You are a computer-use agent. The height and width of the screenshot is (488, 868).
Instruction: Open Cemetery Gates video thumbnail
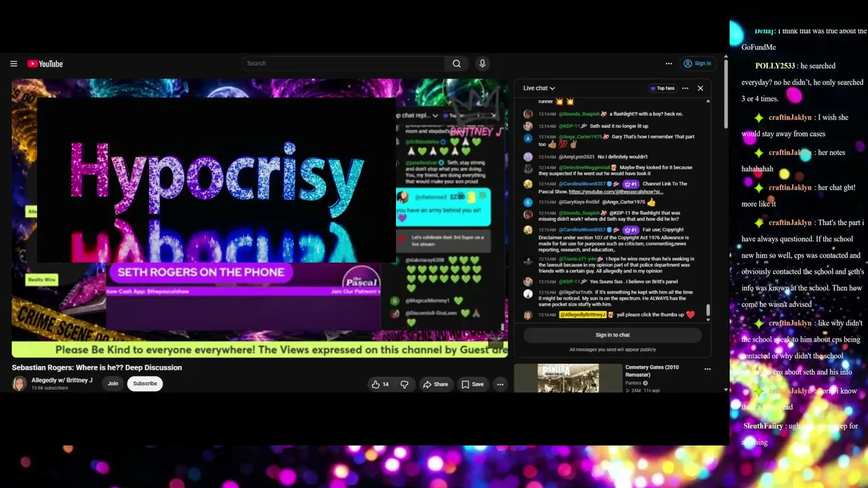coord(568,378)
